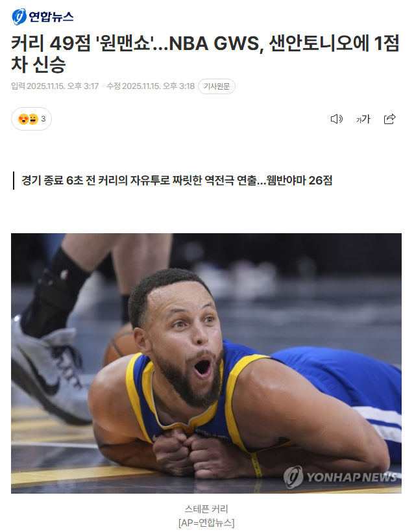Click the reaction count number 3
The width and height of the screenshot is (414, 532).
43,119
